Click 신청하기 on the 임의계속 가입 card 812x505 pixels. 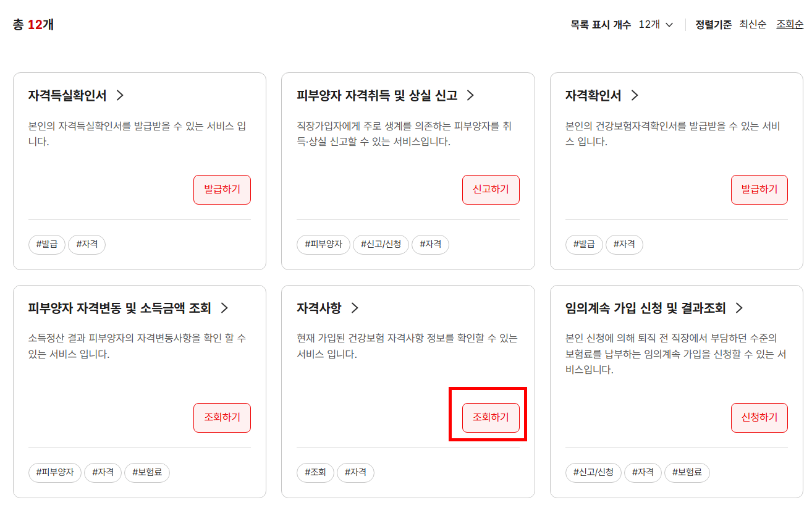pyautogui.click(x=759, y=417)
